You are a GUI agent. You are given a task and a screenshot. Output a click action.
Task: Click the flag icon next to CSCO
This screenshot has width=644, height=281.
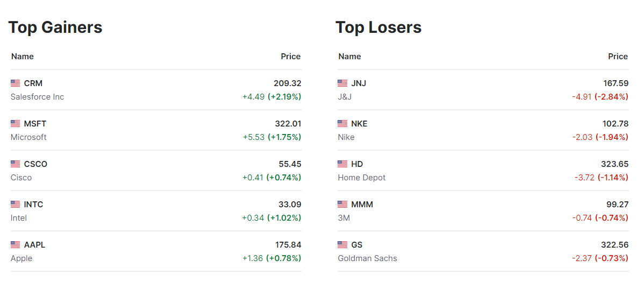pyautogui.click(x=15, y=164)
